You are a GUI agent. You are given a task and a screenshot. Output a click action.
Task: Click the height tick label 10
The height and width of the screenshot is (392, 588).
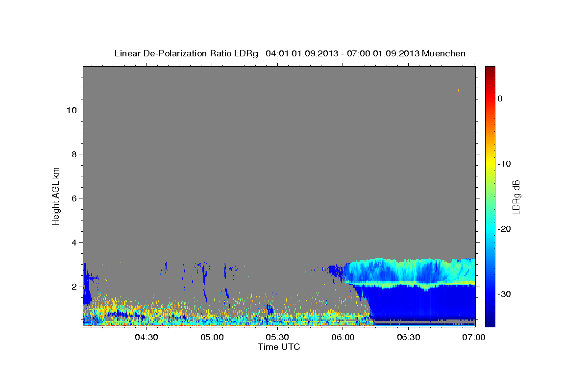coord(71,110)
